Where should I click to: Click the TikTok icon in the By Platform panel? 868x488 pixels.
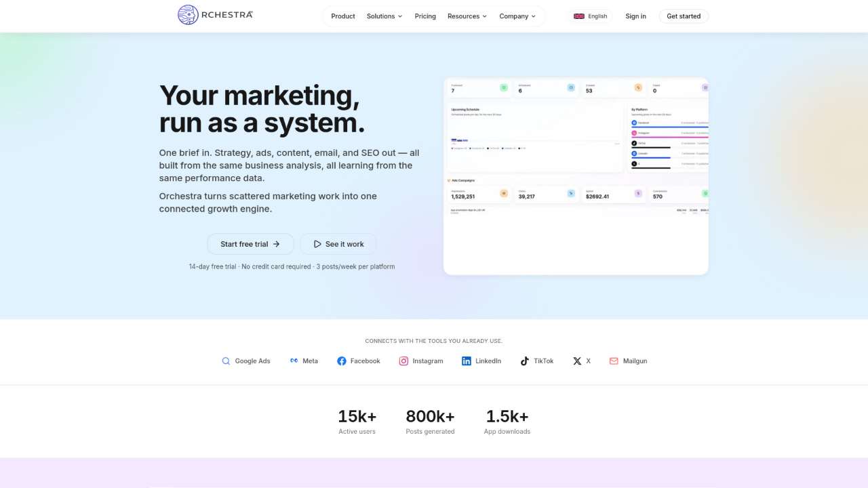pos(634,143)
